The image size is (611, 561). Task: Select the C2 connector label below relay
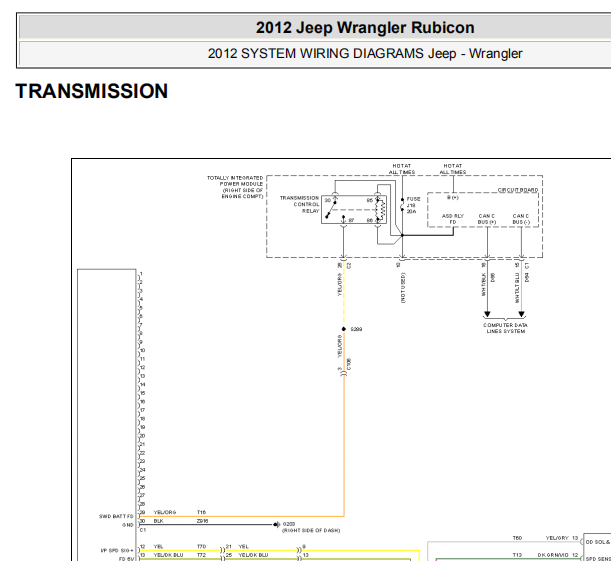[349, 265]
